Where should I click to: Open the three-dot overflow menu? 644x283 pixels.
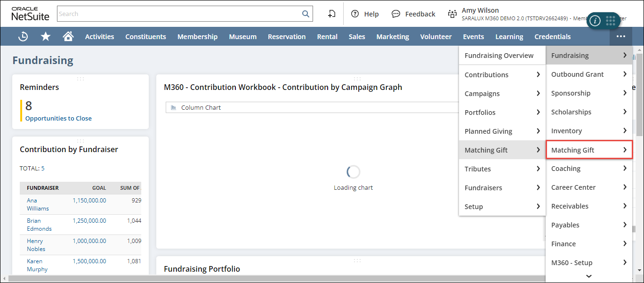[621, 37]
